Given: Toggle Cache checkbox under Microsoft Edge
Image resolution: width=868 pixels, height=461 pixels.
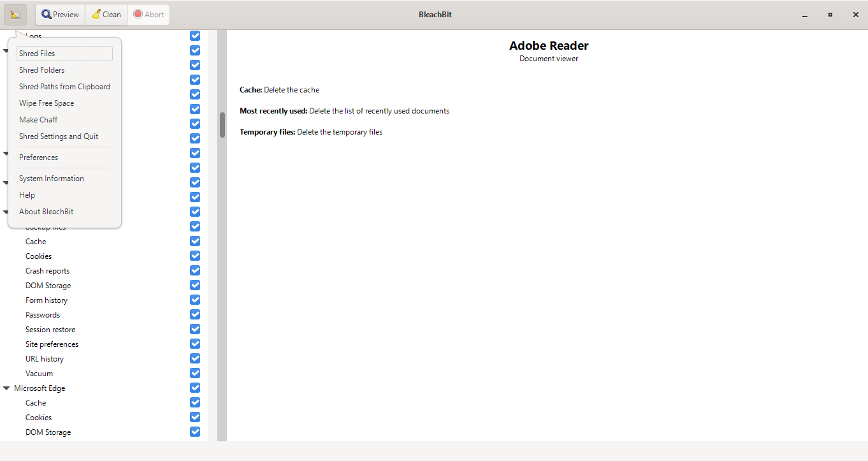Looking at the screenshot, I should click(195, 402).
